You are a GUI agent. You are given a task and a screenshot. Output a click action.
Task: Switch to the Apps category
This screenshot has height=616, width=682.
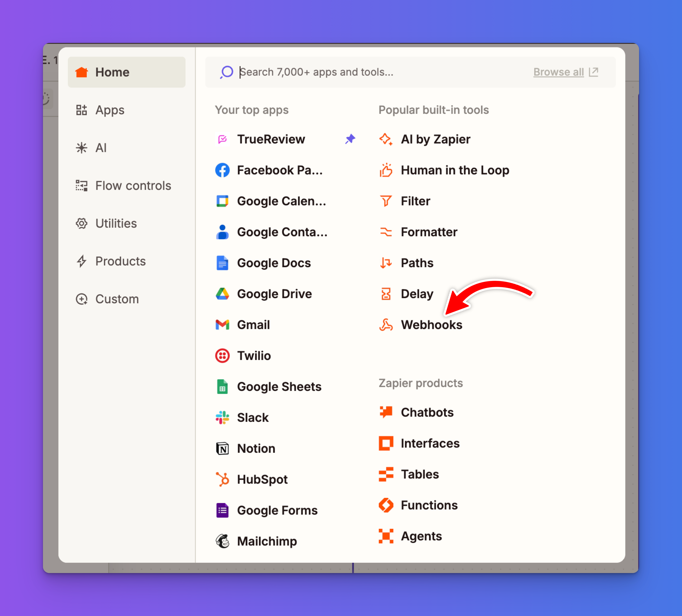click(110, 110)
